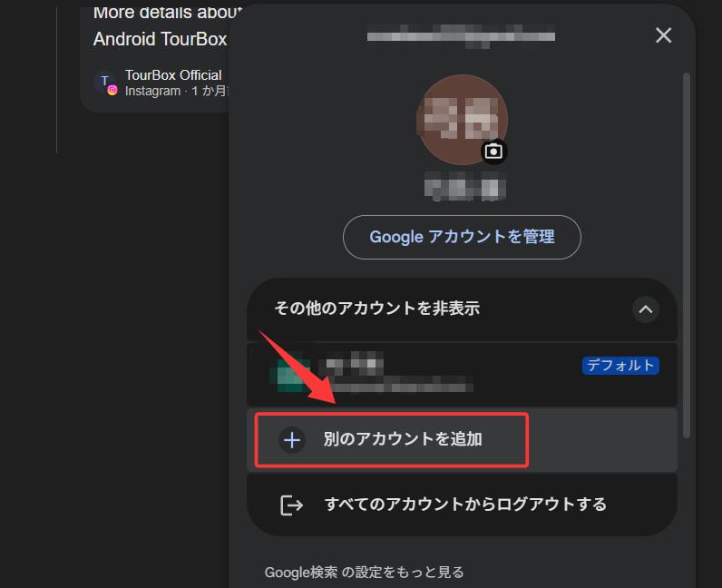The width and height of the screenshot is (722, 588).
Task: Click その他のアカウントを非表示 label
Action: (376, 308)
